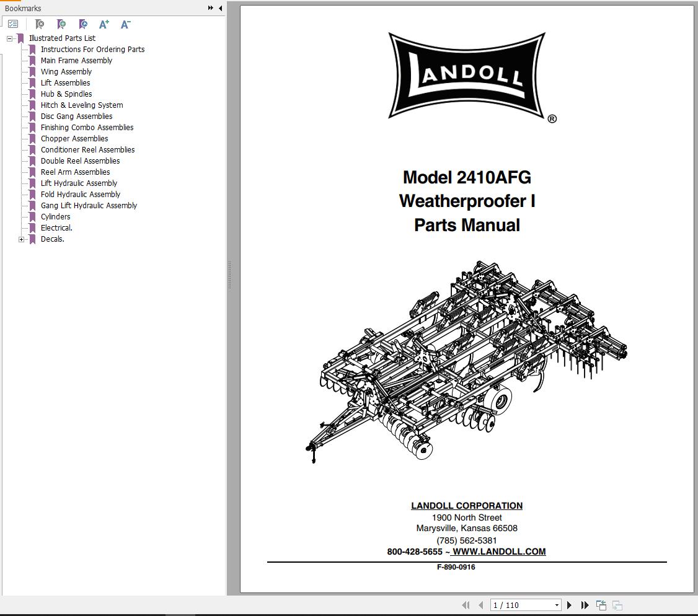
Task: Open the bookmark options icon
Action: [x=12, y=24]
